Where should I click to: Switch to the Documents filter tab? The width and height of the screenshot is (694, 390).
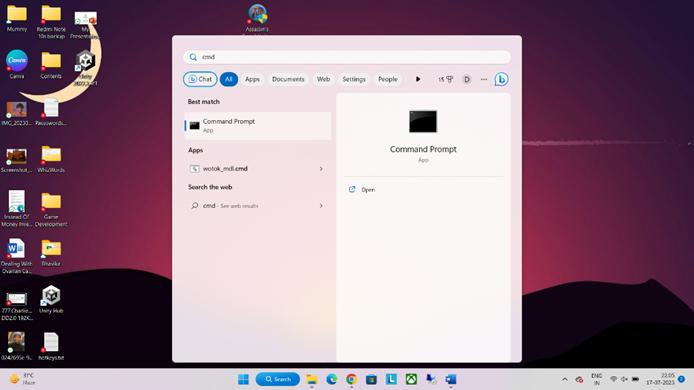click(x=288, y=79)
